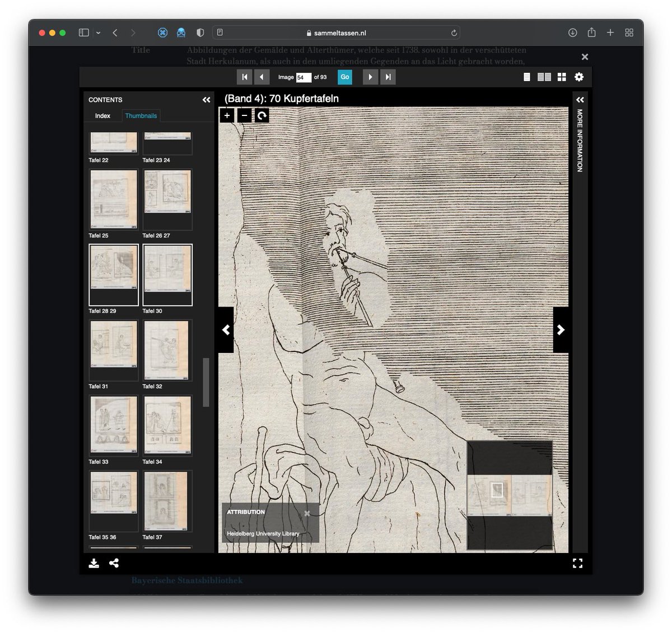
Task: Open the viewer settings gear
Action: [579, 77]
